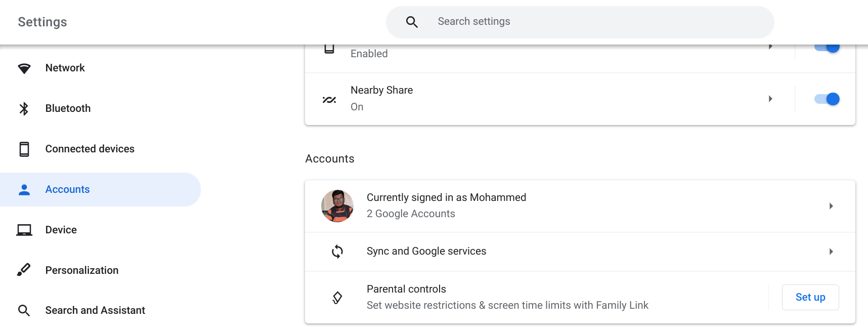Select the Search and Assistant magnifier icon

point(24,310)
